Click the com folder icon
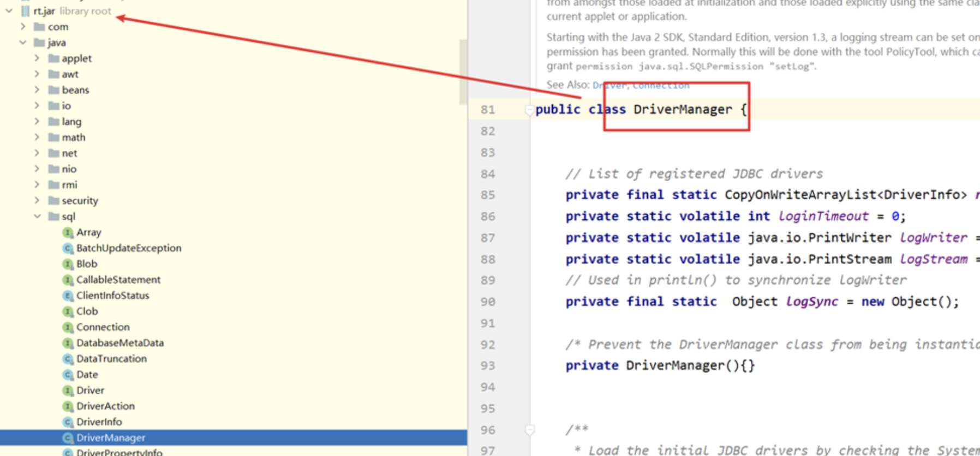The image size is (980, 456). 39,27
